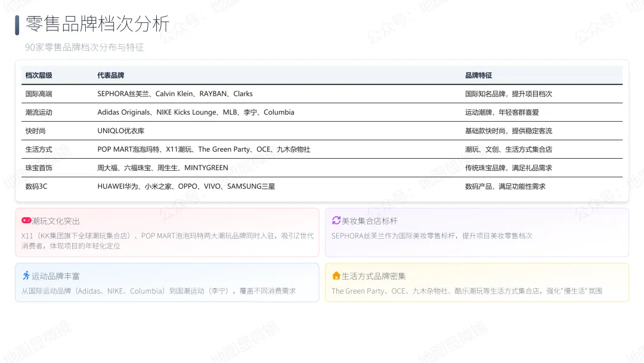Click the SEPHORA丝芙兰、Calvin Klein brands cell
The width and height of the screenshot is (644, 363).
(x=175, y=94)
